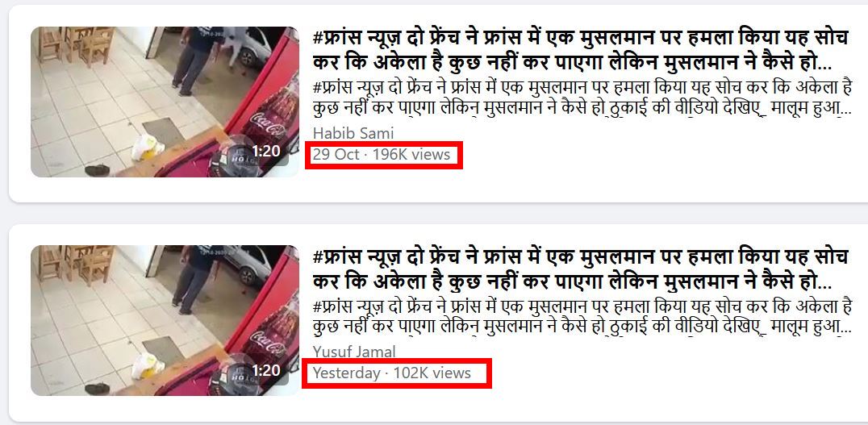868x425 pixels.
Task: Click the Coca-Cola logo in the second thumbnail
Action: [x=269, y=339]
